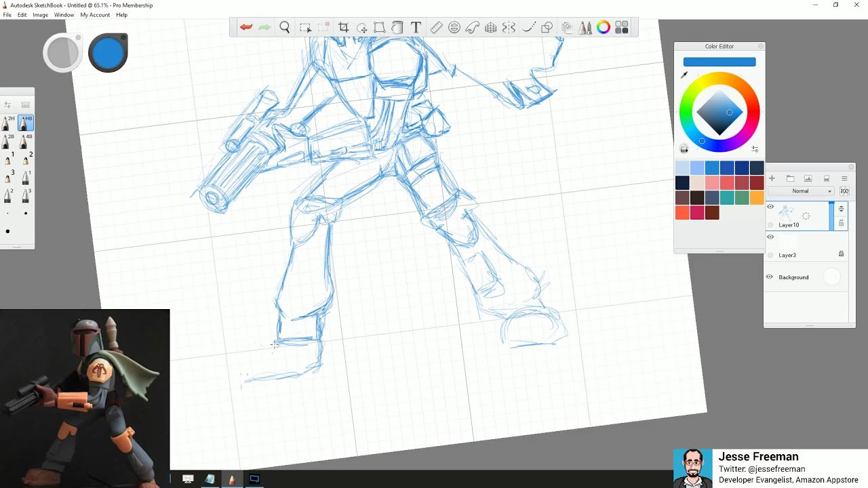Toggle Layer10 visibility eye icon
The height and width of the screenshot is (488, 868).
tap(770, 207)
